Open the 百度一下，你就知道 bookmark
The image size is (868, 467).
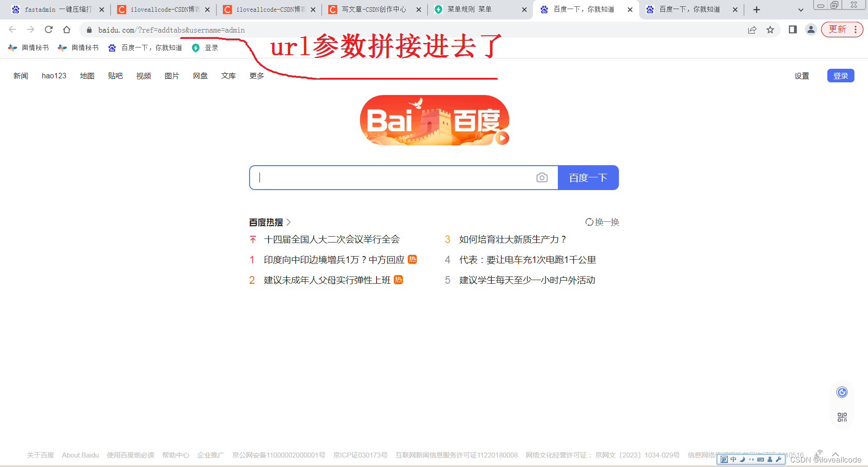[145, 48]
